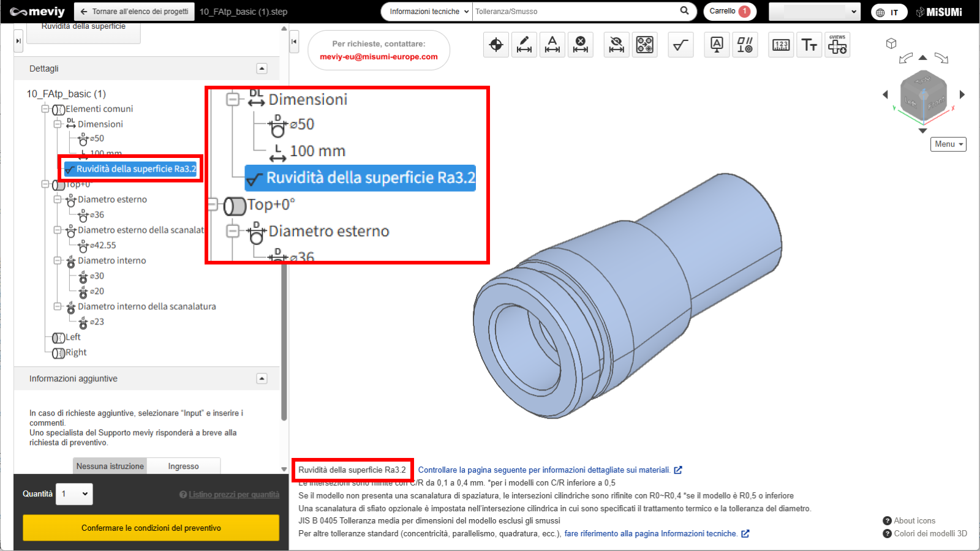Open the Informazioni tecniche dropdown

(x=428, y=12)
